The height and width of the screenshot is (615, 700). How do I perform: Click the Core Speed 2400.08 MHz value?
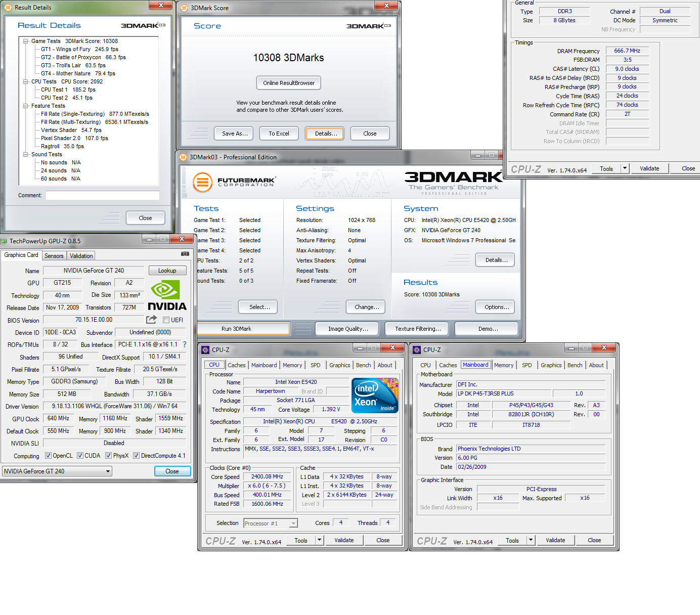coord(267,476)
